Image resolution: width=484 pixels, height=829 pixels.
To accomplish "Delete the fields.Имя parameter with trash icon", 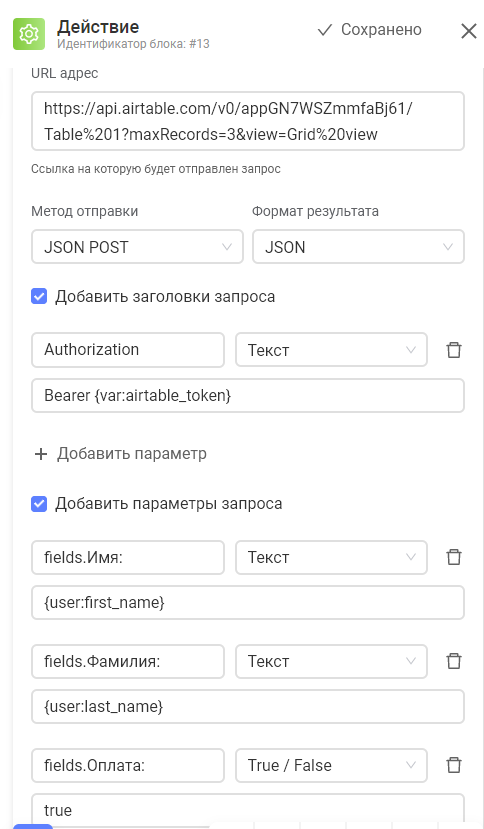I will coord(454,557).
